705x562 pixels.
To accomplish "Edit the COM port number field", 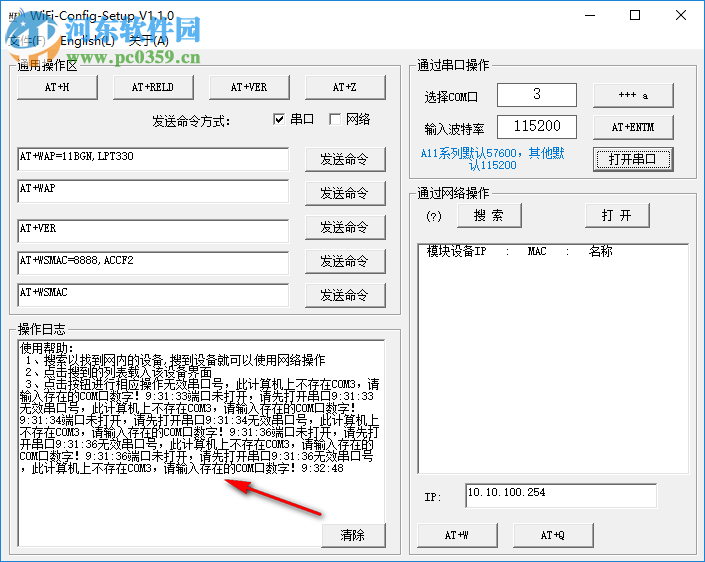I will tap(536, 94).
